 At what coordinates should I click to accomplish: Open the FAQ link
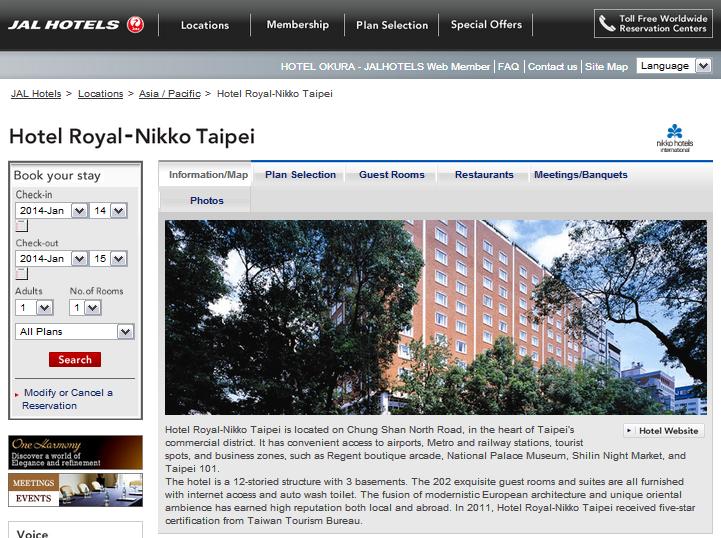[509, 67]
